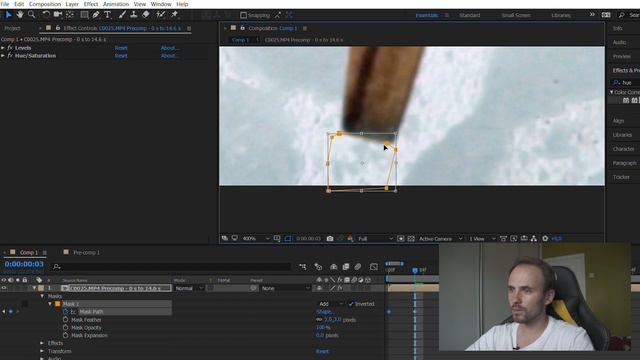The width and height of the screenshot is (640, 360).
Task: Click the Mask Path Shape link
Action: click(325, 312)
